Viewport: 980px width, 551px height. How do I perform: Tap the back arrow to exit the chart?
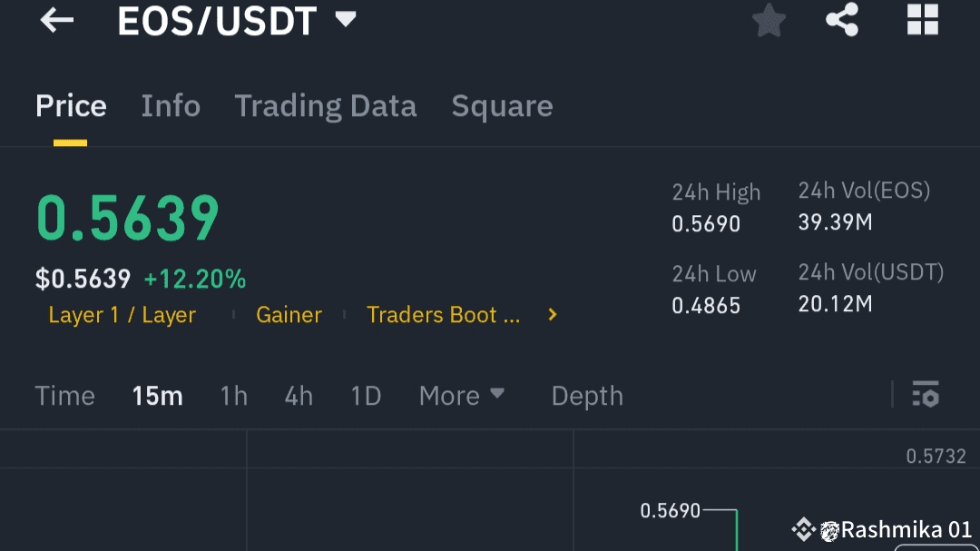click(57, 21)
